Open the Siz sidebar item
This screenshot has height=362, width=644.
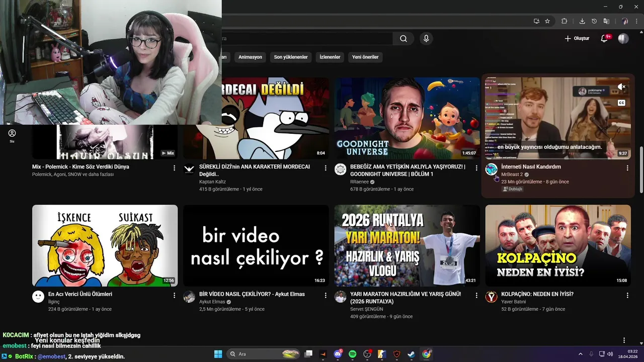tap(12, 136)
